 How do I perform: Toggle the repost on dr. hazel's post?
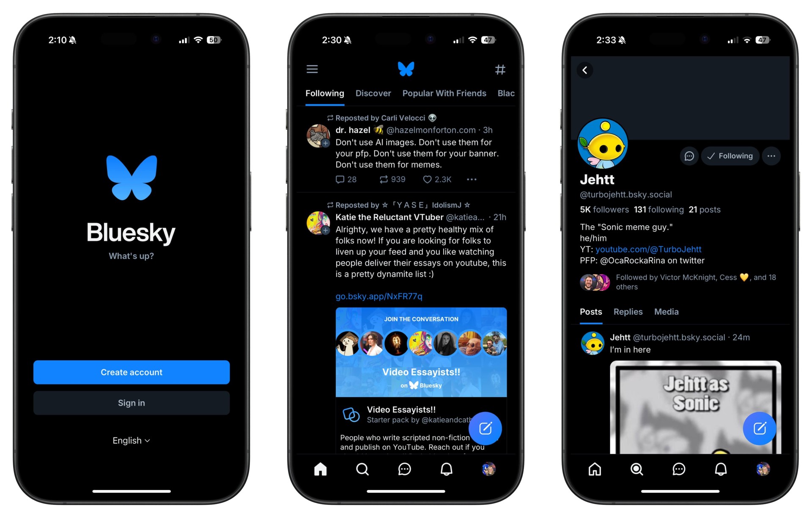(384, 179)
